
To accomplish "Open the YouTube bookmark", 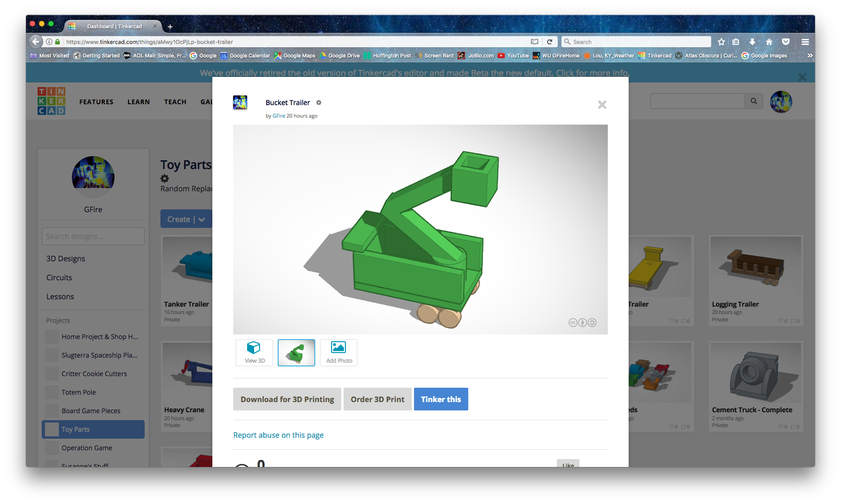I will click(513, 56).
